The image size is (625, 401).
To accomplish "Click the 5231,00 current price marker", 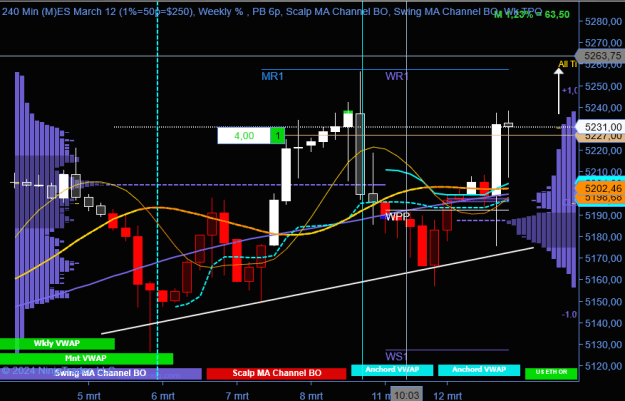I will [602, 127].
